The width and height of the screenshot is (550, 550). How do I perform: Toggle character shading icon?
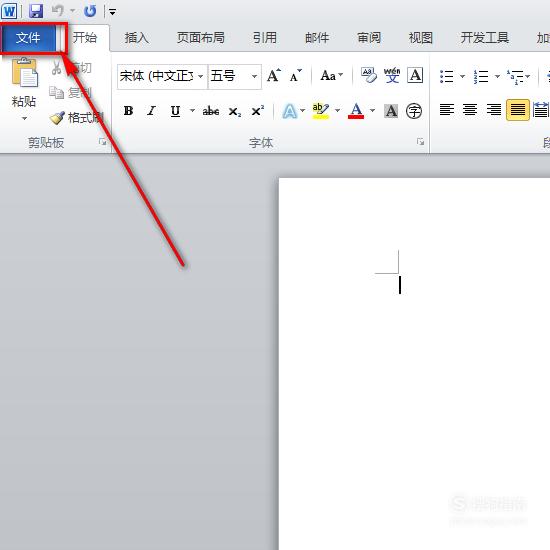coord(391,112)
